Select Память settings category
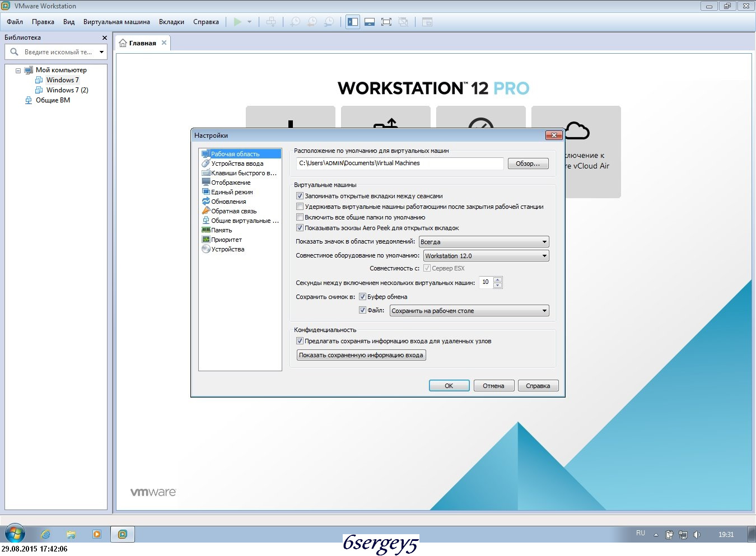 point(221,230)
